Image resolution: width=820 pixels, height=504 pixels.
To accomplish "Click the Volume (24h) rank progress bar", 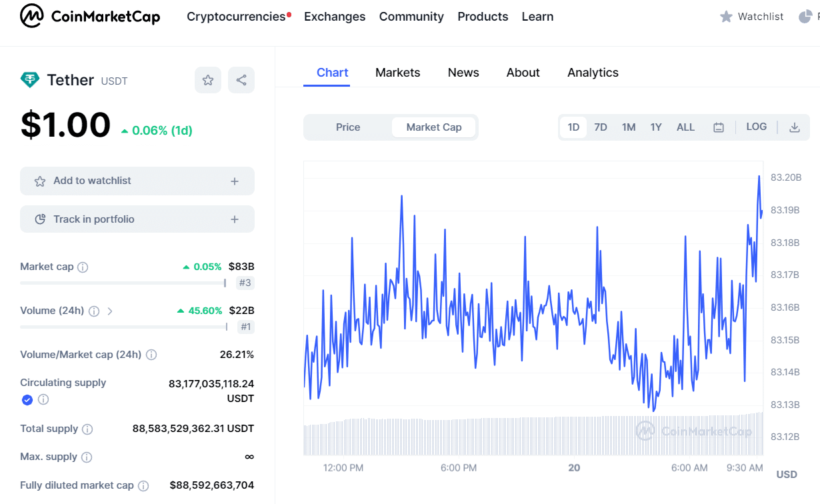I will pyautogui.click(x=123, y=327).
